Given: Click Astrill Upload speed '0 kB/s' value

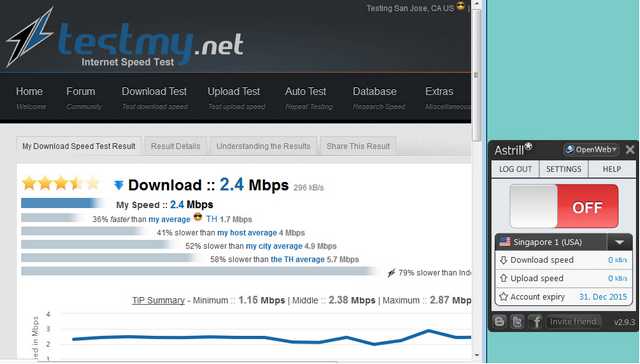Looking at the screenshot, I should click(617, 278).
